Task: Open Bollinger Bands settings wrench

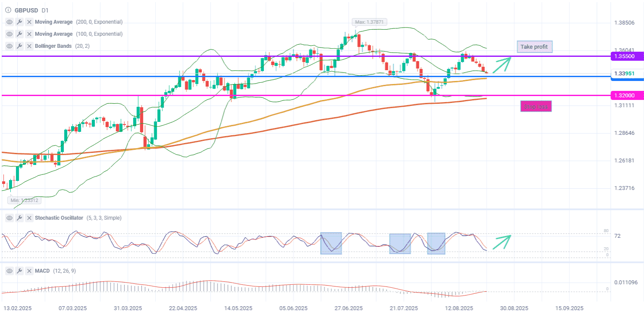Action: pos(19,46)
